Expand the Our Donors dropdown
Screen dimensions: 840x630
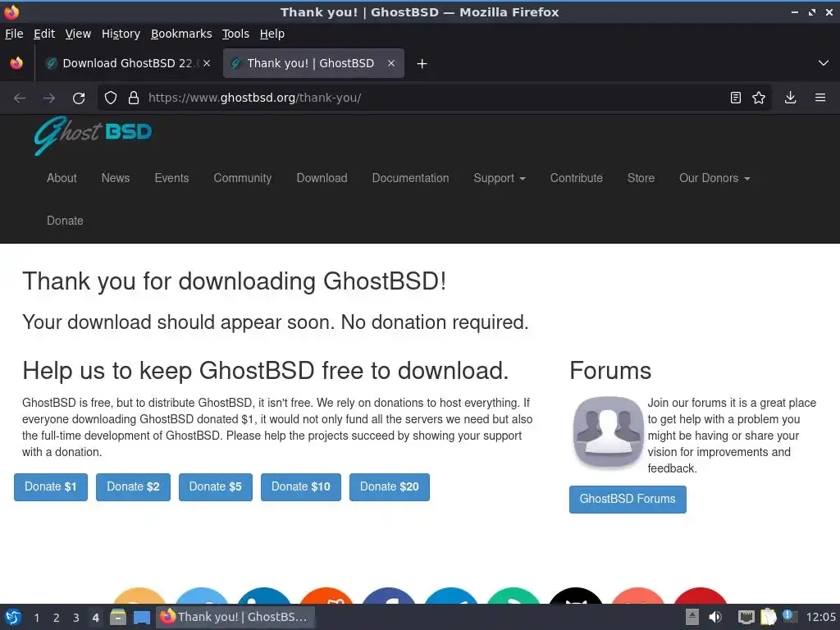[714, 178]
